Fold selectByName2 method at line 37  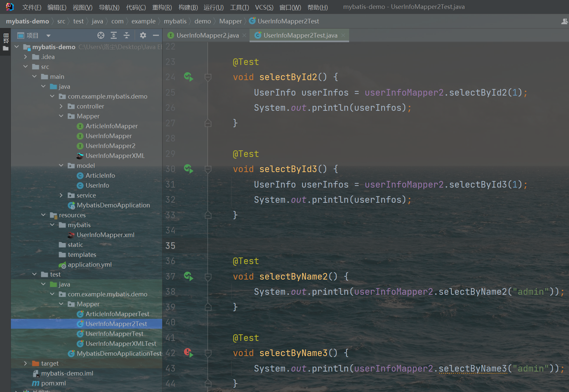click(x=208, y=277)
